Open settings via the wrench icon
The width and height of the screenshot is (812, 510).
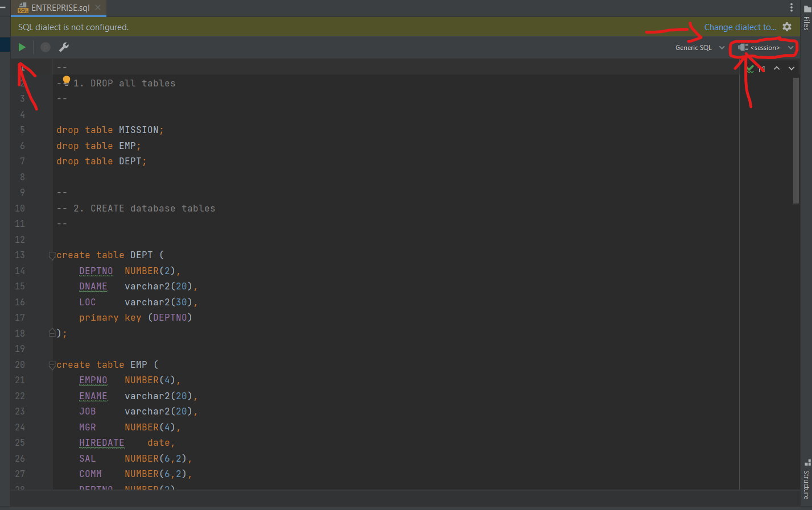coord(64,47)
